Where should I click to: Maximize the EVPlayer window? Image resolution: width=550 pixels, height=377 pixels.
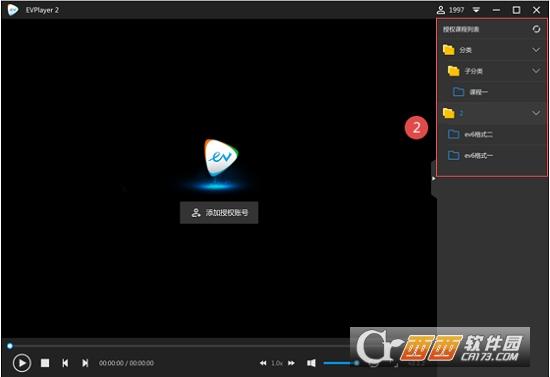click(x=516, y=10)
